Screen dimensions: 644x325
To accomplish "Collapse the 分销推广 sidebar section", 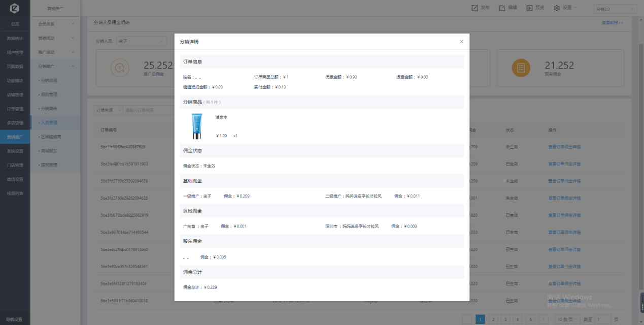I will 55,66.
